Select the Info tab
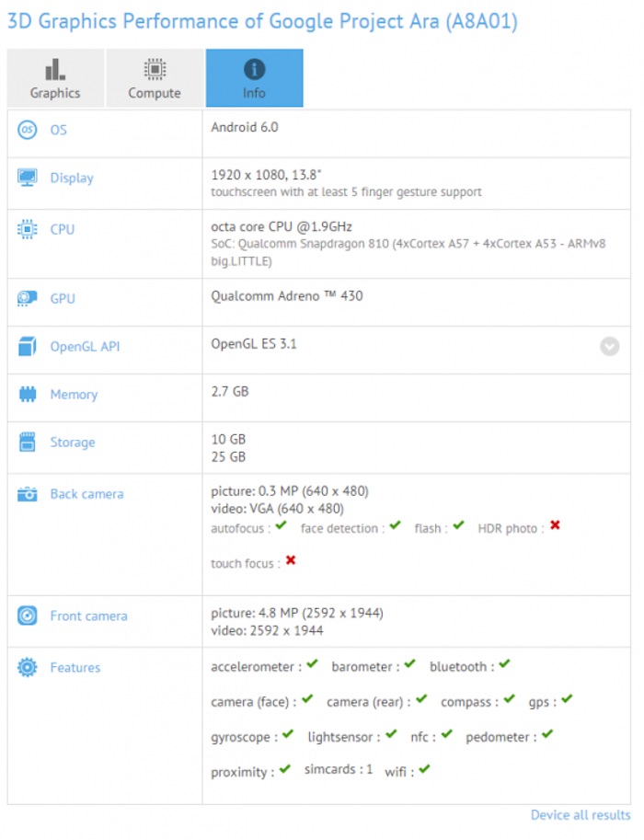 click(255, 78)
